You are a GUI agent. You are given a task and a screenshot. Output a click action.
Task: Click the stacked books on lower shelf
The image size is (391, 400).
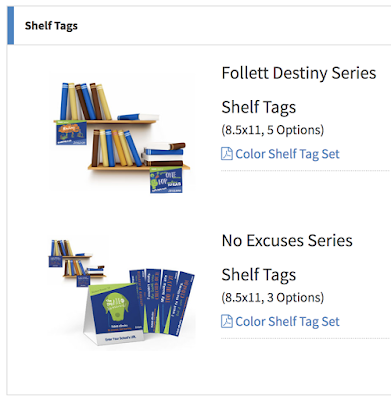[x=163, y=154]
